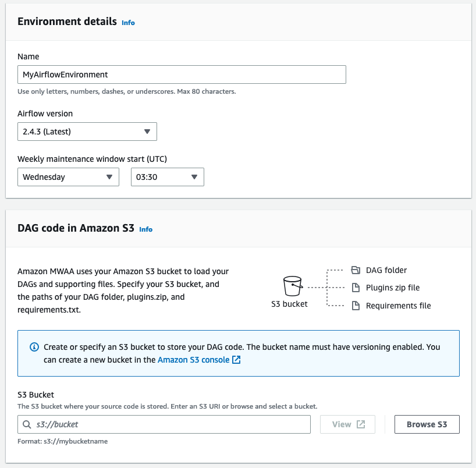Open Info link beside DAG code in Amazon S3
Image resolution: width=476 pixels, height=468 pixels.
(x=145, y=229)
